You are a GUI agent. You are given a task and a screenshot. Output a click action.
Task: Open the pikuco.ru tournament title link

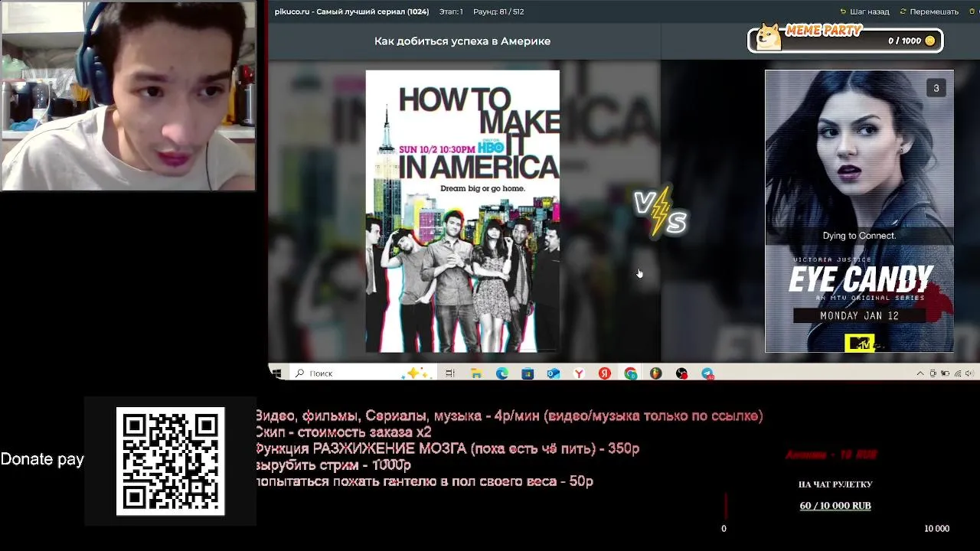pyautogui.click(x=351, y=11)
